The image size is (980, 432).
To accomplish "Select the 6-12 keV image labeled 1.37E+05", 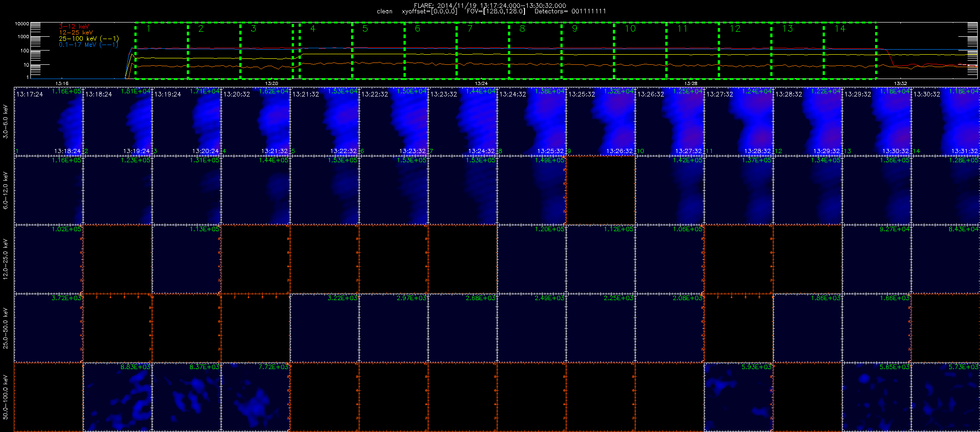I will tap(739, 190).
